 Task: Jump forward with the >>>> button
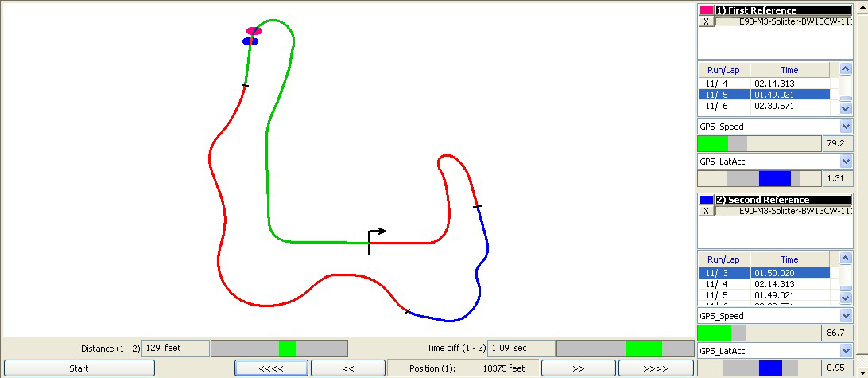click(x=655, y=368)
